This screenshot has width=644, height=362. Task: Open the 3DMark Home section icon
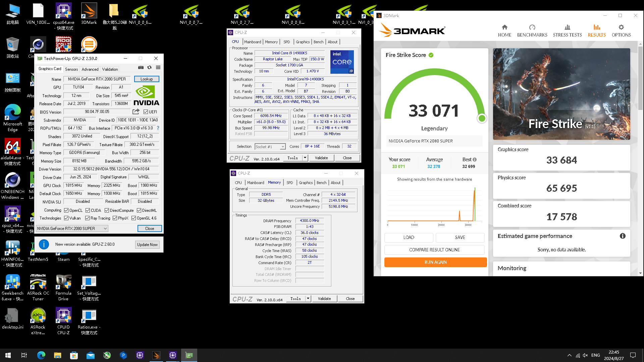[504, 27]
